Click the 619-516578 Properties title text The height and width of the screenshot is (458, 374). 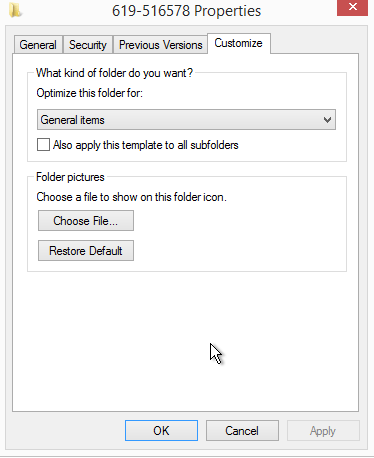186,11
